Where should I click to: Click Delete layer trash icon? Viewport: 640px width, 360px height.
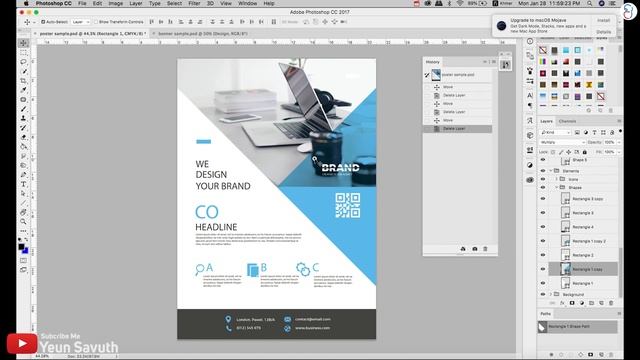point(611,303)
